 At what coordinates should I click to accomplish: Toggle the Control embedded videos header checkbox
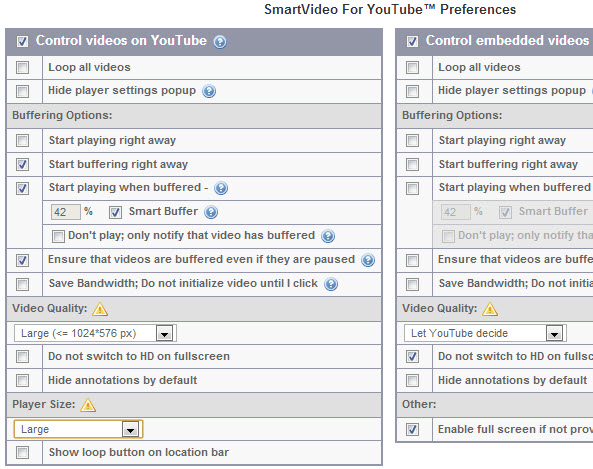[412, 41]
